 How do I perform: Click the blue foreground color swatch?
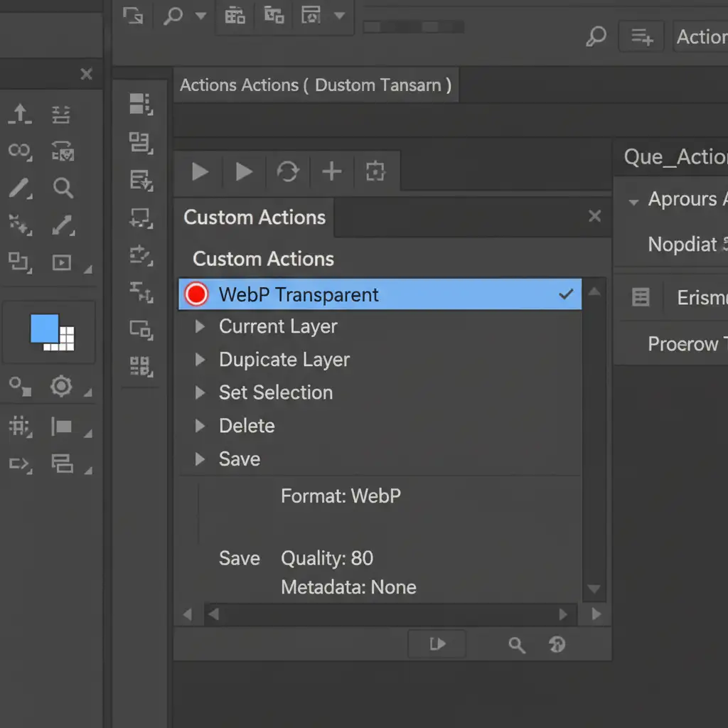(x=44, y=328)
